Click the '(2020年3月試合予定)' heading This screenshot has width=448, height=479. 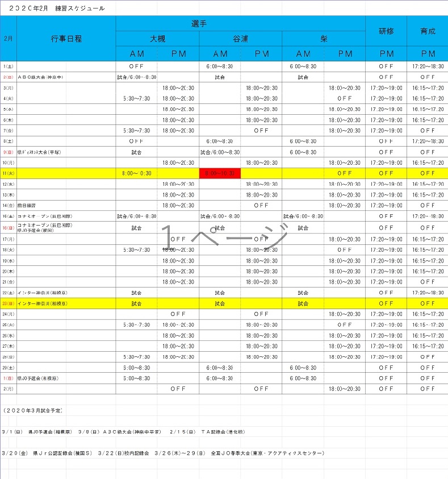[32, 411]
